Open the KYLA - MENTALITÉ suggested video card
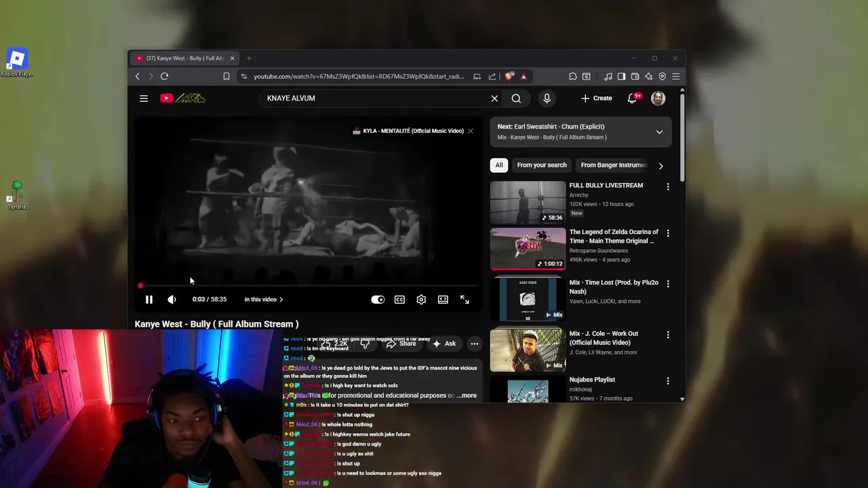868x488 pixels. pyautogui.click(x=408, y=131)
